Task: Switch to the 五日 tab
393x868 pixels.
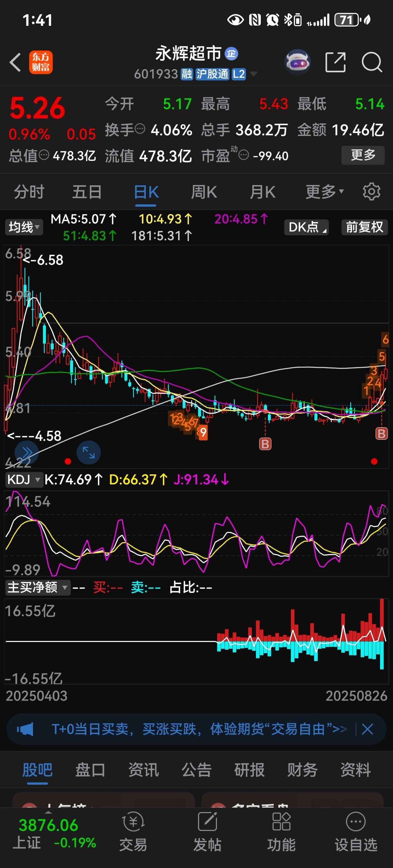Action: click(87, 192)
